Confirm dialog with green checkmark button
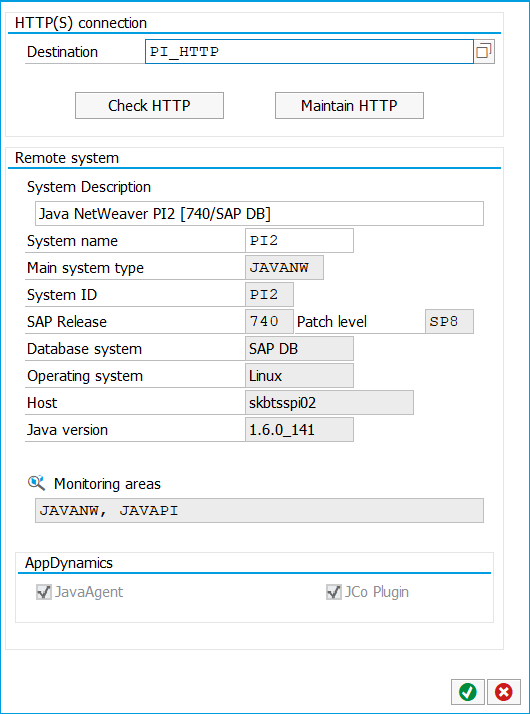Image resolution: width=530 pixels, height=714 pixels. click(x=468, y=692)
